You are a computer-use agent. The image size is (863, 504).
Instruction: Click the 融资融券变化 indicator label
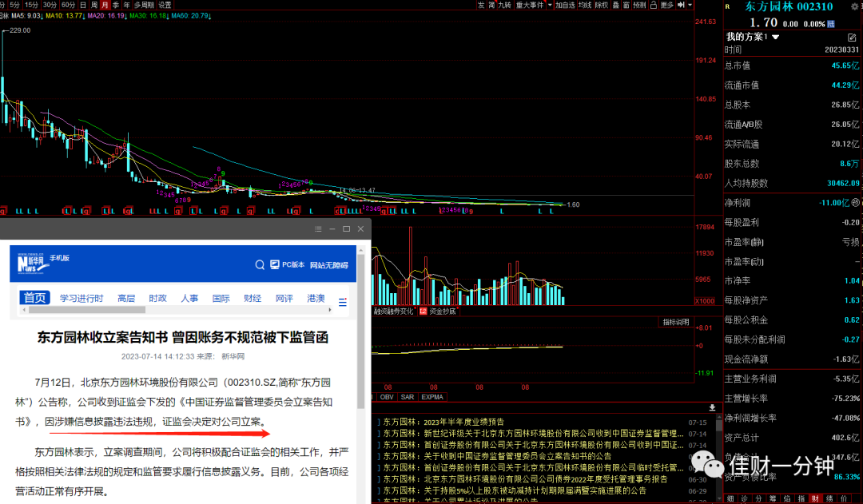pos(393,312)
